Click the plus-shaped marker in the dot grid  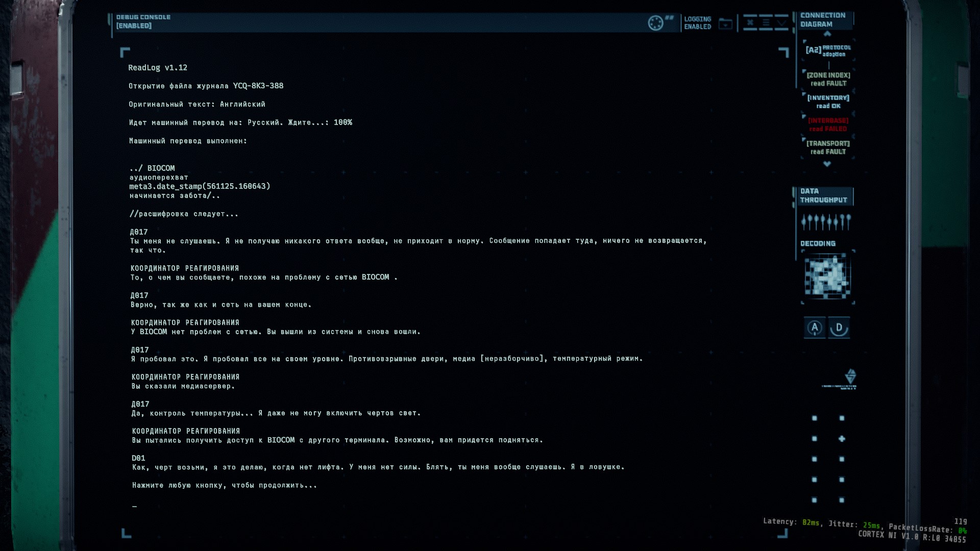842,439
